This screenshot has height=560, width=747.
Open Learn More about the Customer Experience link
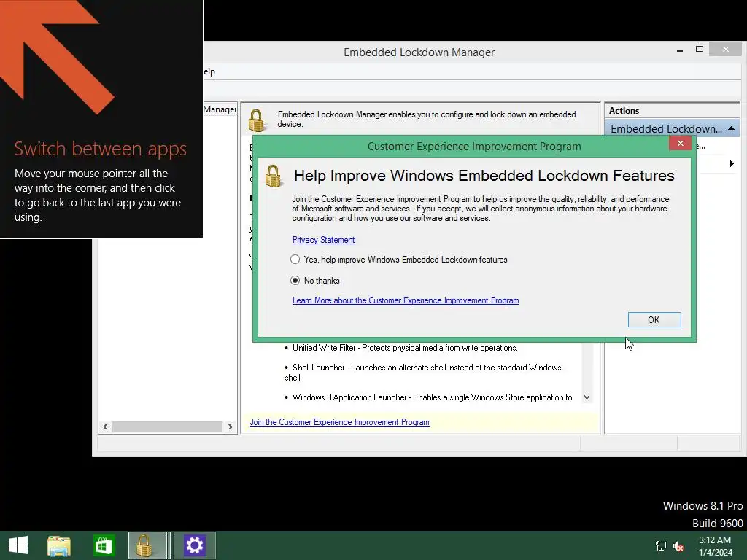tap(406, 300)
